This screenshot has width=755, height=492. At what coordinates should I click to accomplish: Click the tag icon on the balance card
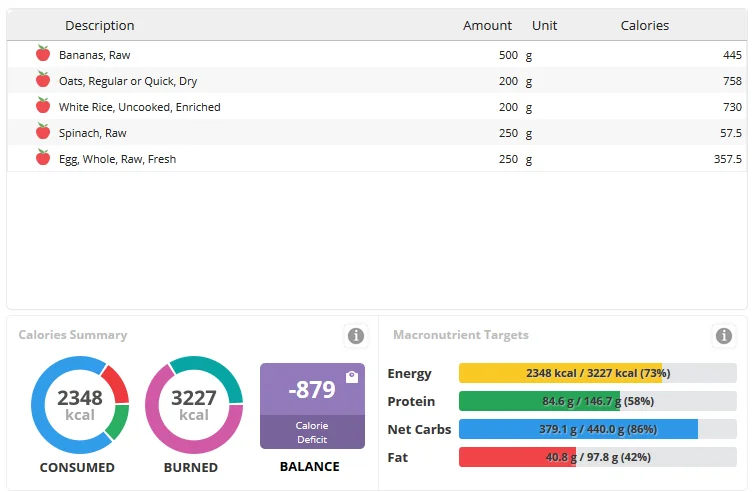pos(352,377)
